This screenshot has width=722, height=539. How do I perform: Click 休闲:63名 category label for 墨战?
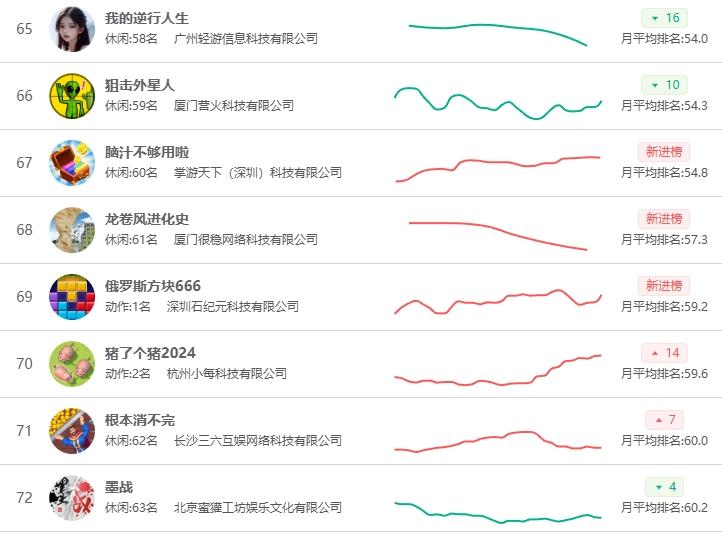(x=131, y=508)
